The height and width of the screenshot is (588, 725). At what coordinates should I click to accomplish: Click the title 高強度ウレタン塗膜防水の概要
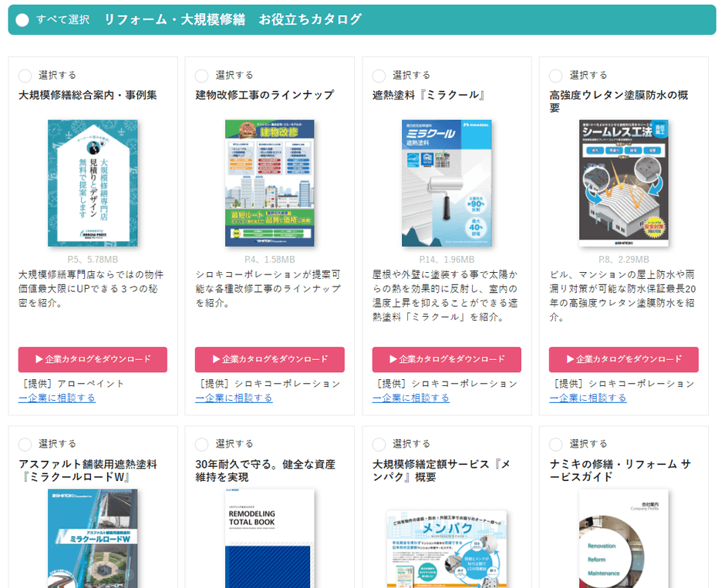point(619,101)
